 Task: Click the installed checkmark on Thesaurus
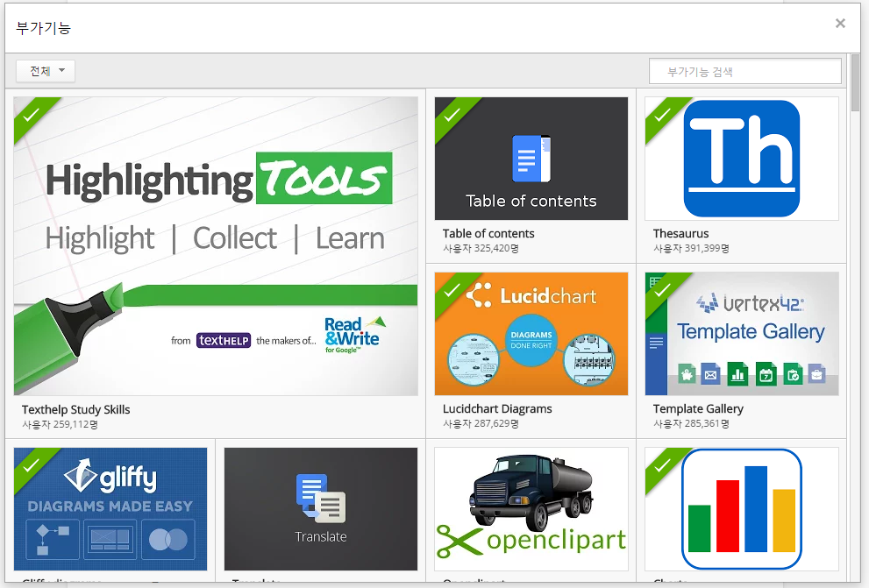662,115
